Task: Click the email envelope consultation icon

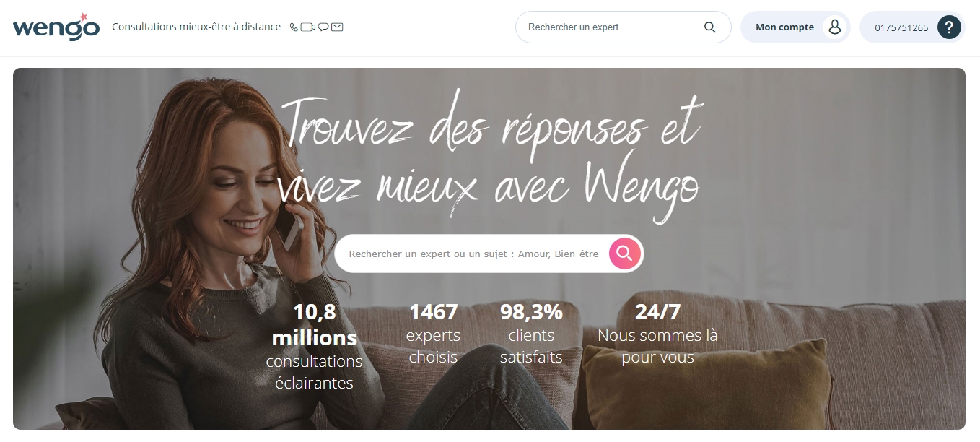Action: click(337, 27)
